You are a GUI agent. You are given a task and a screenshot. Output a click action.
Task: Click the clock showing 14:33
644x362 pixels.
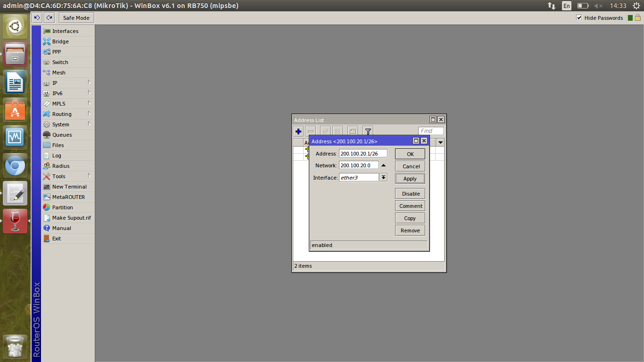618,6
